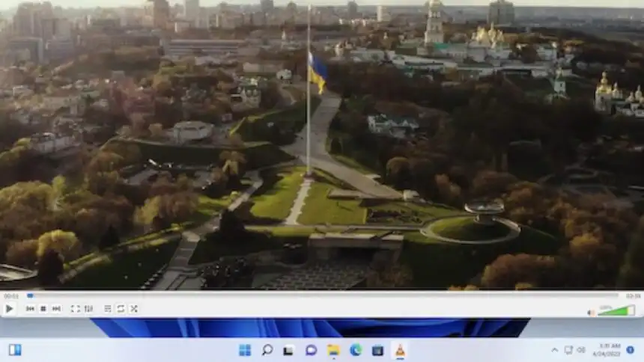
Task: Open File Explorer from the taskbar
Action: pos(333,350)
